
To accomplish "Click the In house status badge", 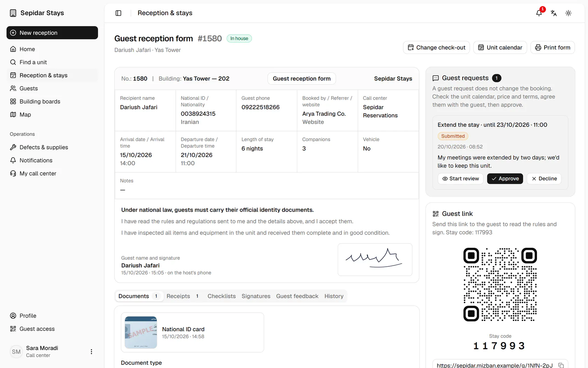I will (239, 39).
